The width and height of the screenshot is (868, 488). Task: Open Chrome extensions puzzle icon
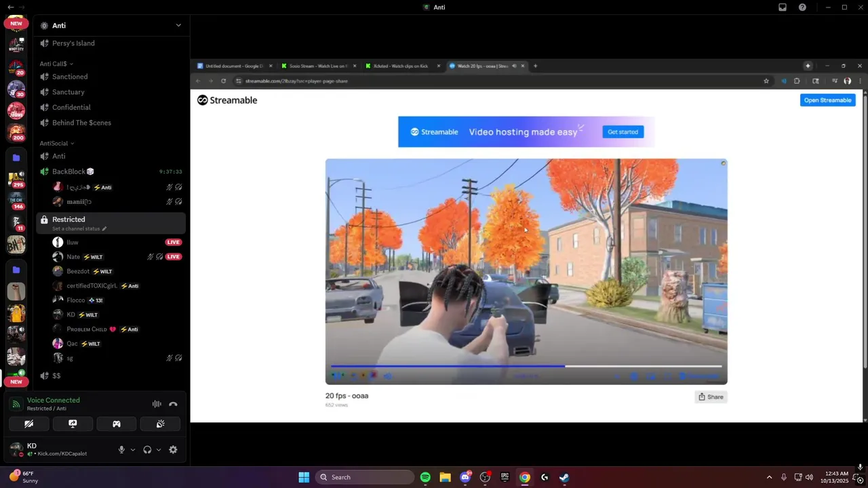point(797,81)
